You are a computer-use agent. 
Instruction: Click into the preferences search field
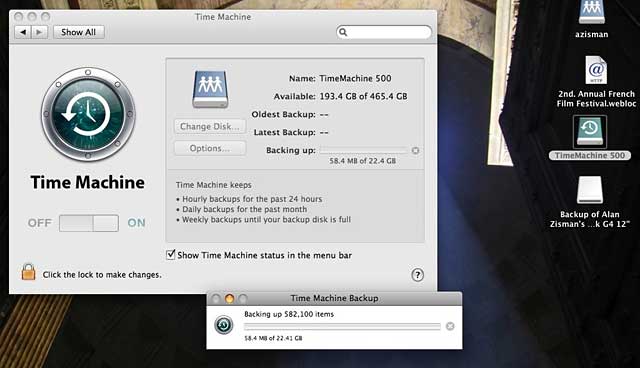(x=384, y=32)
